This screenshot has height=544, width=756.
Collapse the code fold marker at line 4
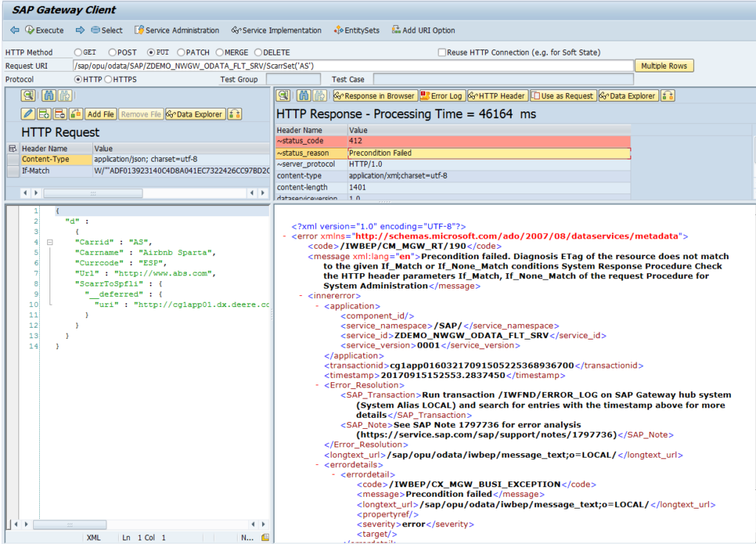point(49,242)
